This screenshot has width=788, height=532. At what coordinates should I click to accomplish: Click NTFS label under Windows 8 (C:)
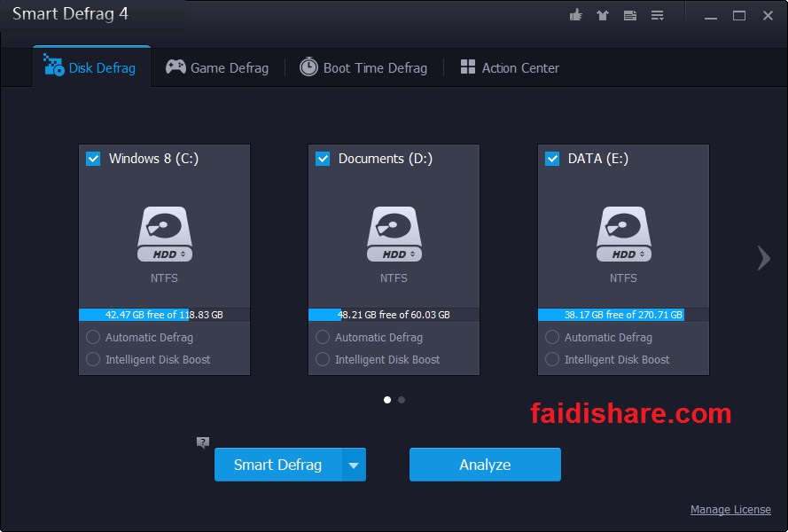coord(164,278)
